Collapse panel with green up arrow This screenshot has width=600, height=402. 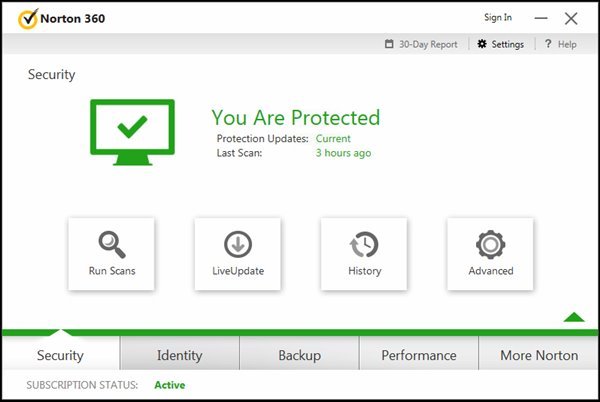click(x=573, y=317)
